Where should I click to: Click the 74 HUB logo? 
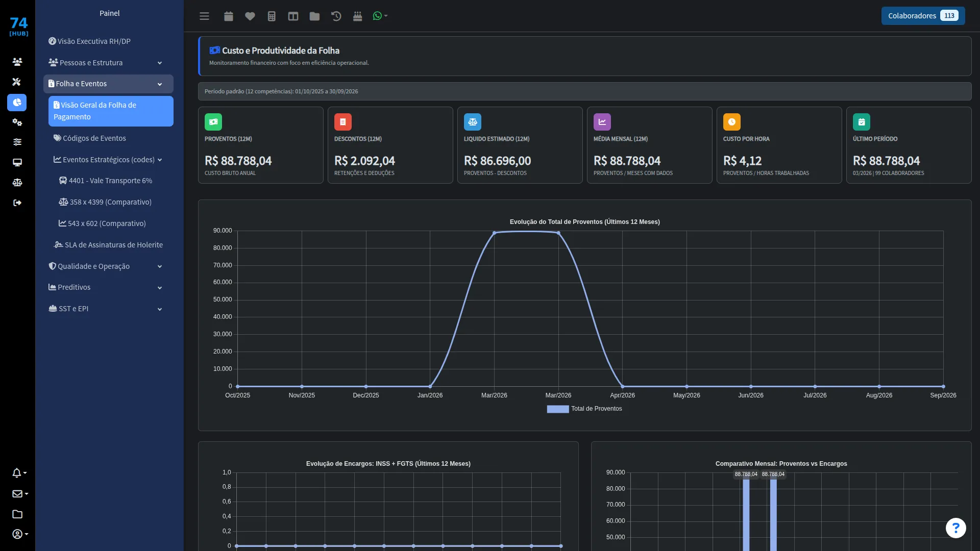click(x=19, y=27)
